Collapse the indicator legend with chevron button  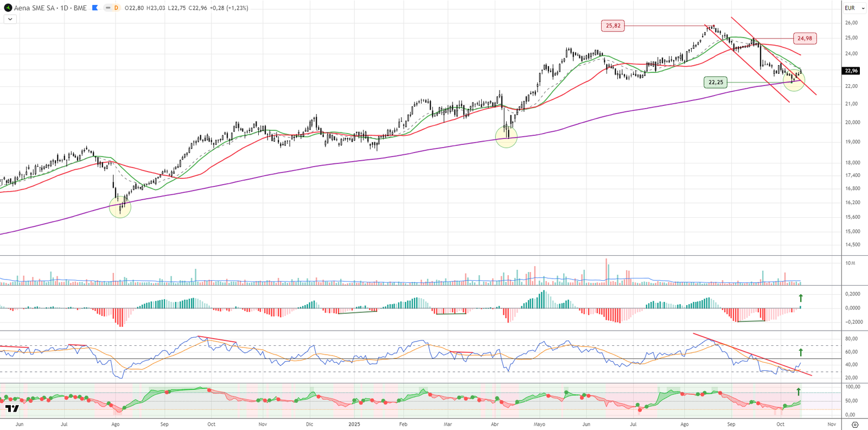pos(10,19)
